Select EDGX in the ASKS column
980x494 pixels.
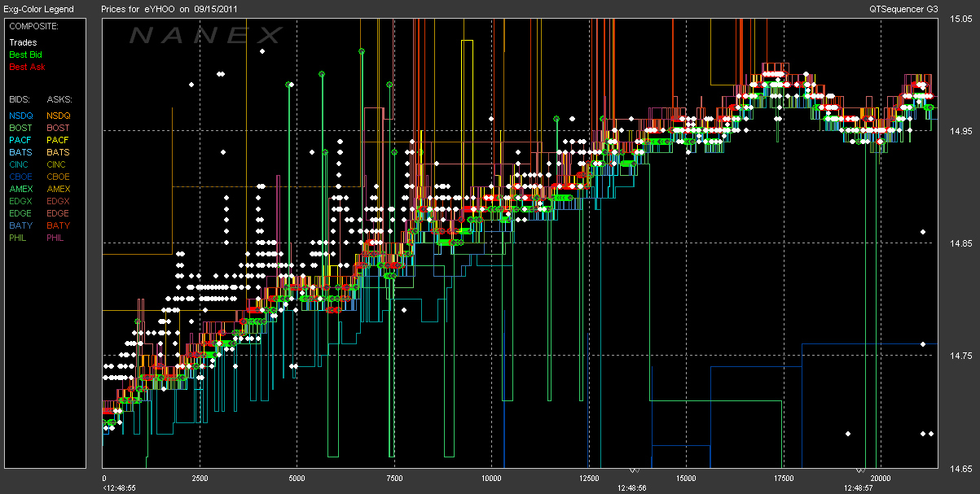[58, 201]
